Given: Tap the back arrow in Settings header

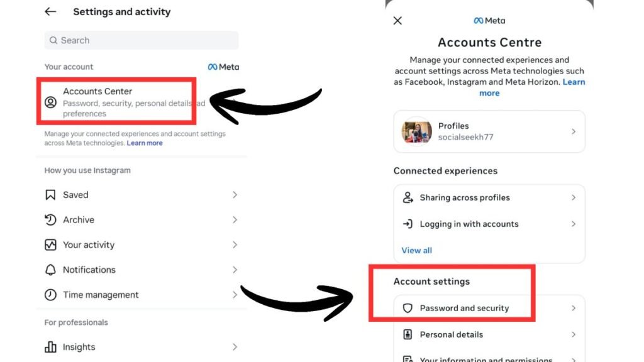Looking at the screenshot, I should coord(50,12).
